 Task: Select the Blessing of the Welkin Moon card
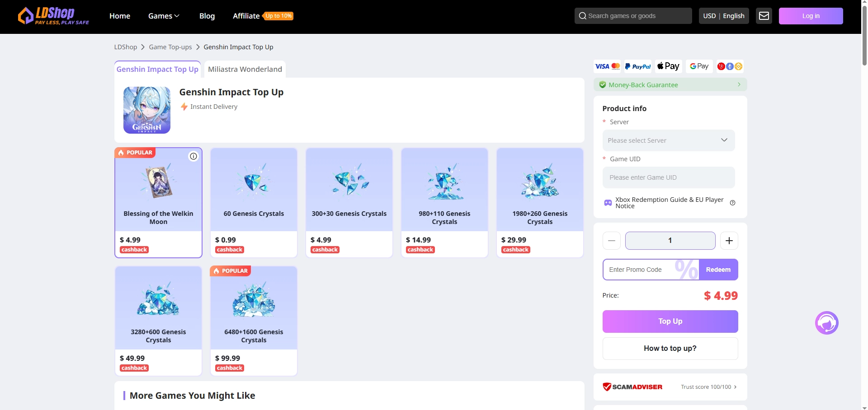[158, 203]
